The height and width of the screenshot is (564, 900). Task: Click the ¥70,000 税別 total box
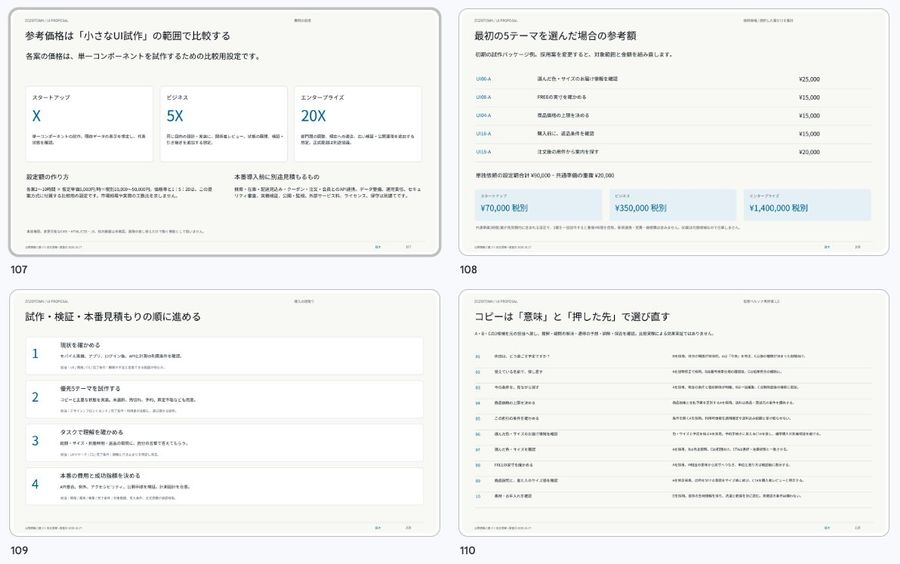coord(538,205)
